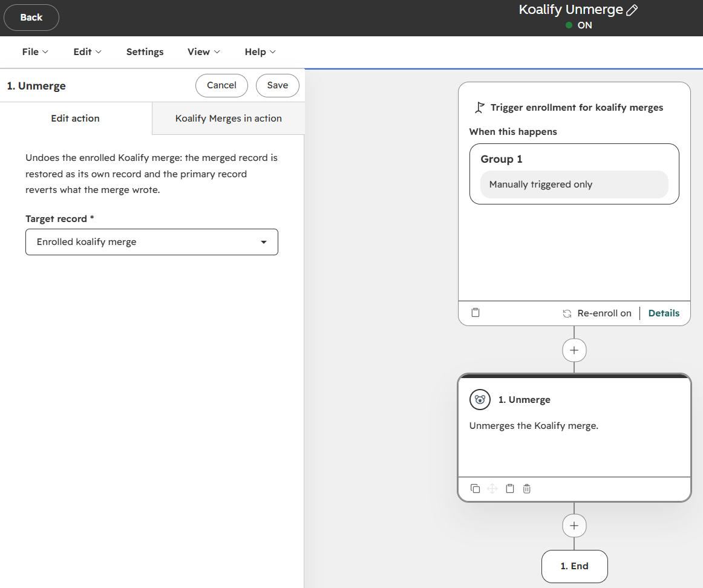Switch to Koalify Merges in action tab
This screenshot has width=703, height=588.
[x=228, y=119]
